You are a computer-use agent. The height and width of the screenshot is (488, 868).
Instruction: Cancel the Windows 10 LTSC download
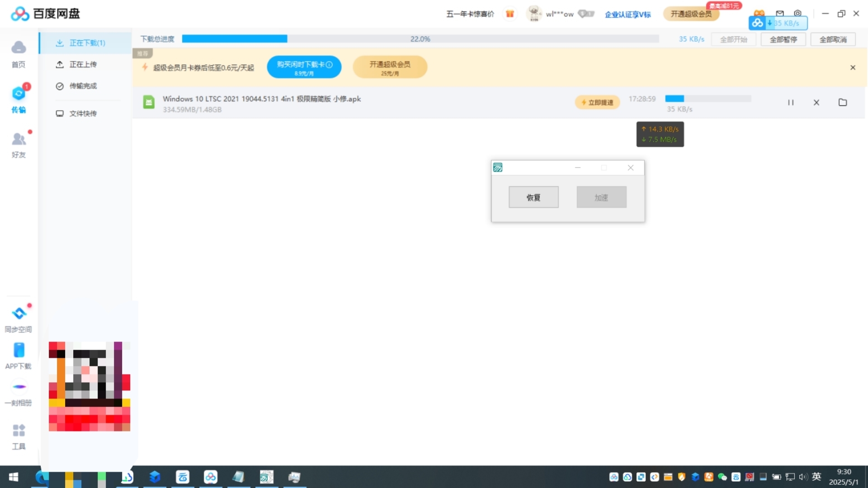click(x=816, y=103)
